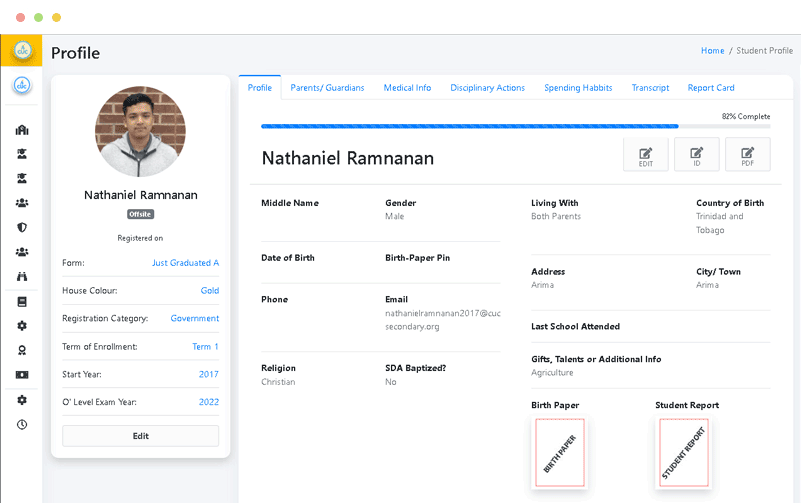Click the CUC logo at top-left
This screenshot has height=503, width=801.
point(21,52)
